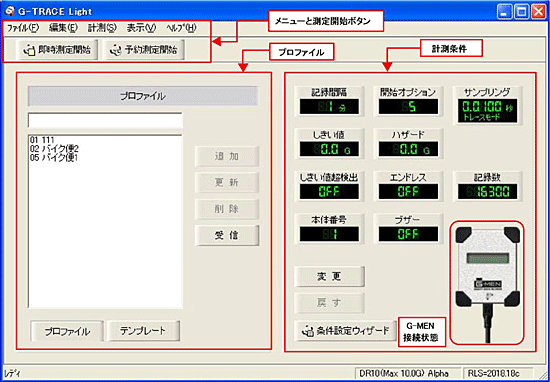Click the RLS=2018.18c status entry
Screen dimensions: 550x382
click(x=498, y=373)
